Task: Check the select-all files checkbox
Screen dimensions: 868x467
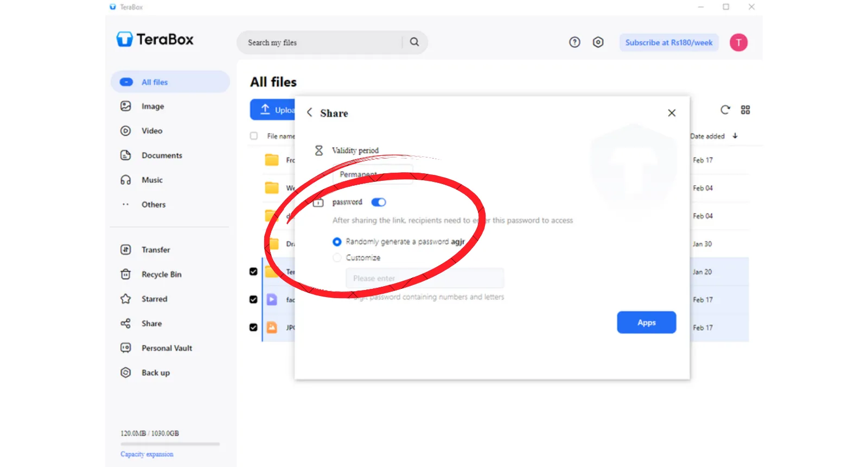Action: 253,136
